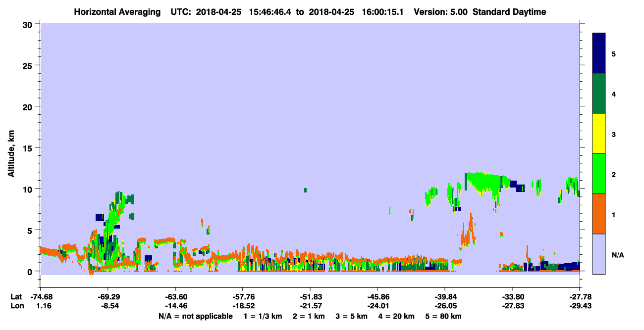
Task: Click 'Standard Daytime' in the title
Action: [509, 12]
